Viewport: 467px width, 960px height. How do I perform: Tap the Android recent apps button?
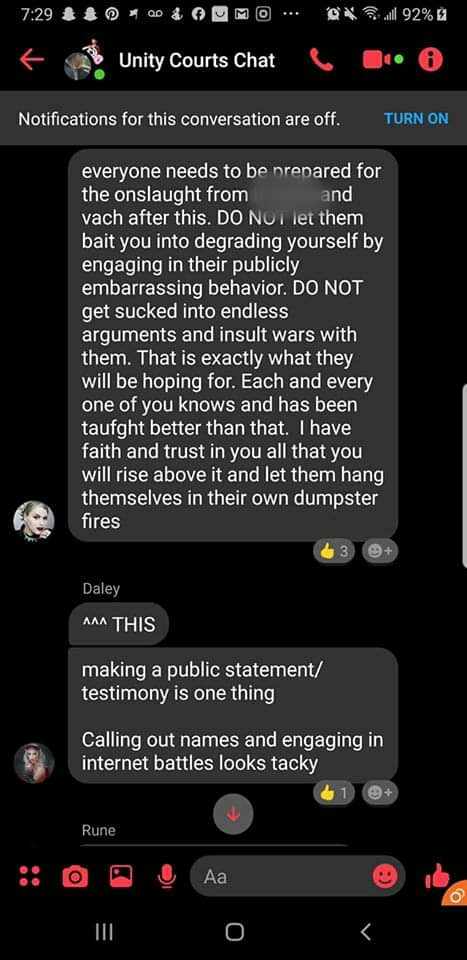pos(104,932)
